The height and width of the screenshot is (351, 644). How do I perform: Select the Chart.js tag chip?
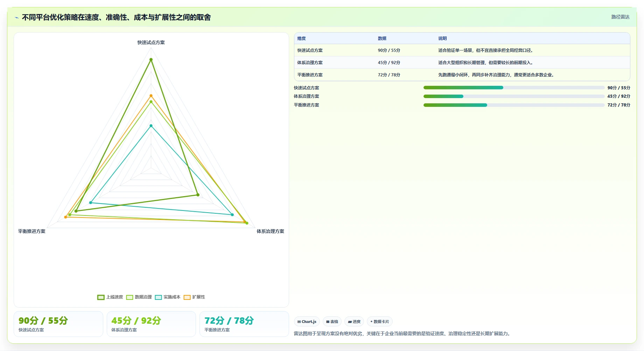coord(307,322)
